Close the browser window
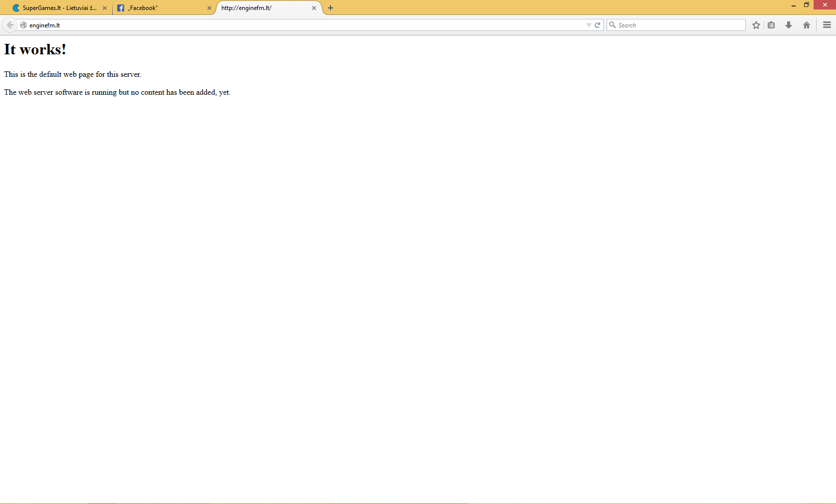Image resolution: width=836 pixels, height=504 pixels. point(825,5)
